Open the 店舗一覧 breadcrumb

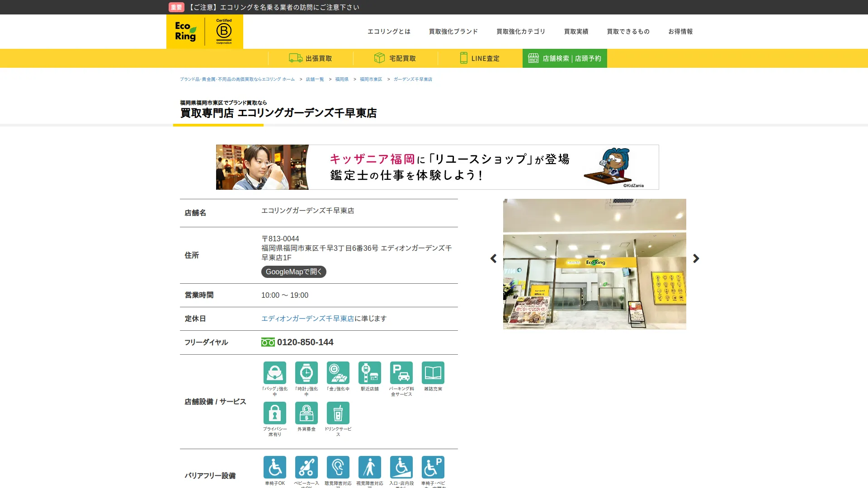pyautogui.click(x=315, y=79)
